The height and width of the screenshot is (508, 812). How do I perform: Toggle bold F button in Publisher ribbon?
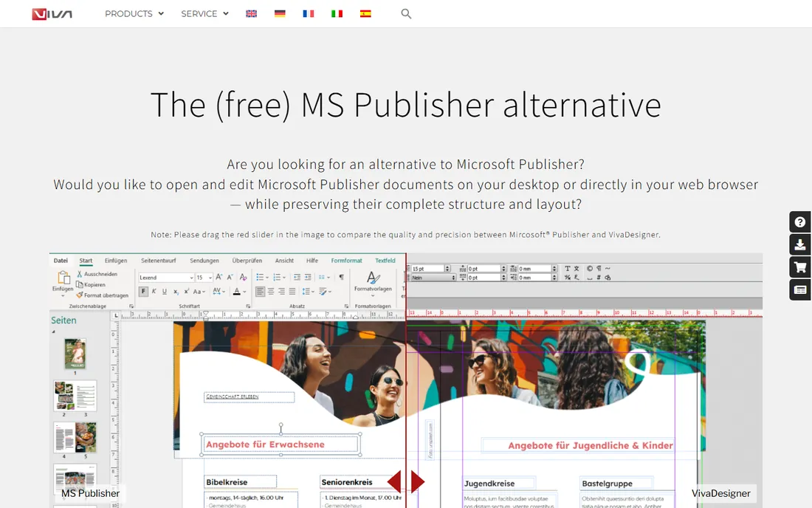(x=143, y=292)
